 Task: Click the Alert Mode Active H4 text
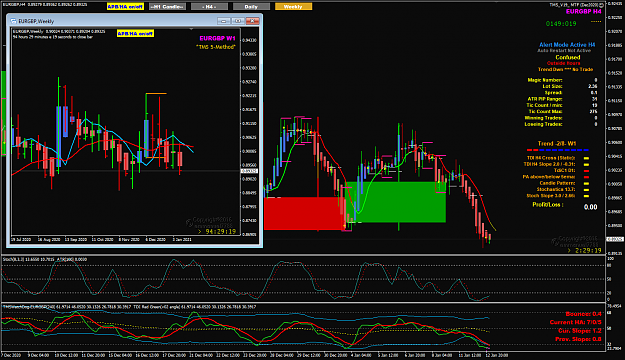(x=567, y=45)
